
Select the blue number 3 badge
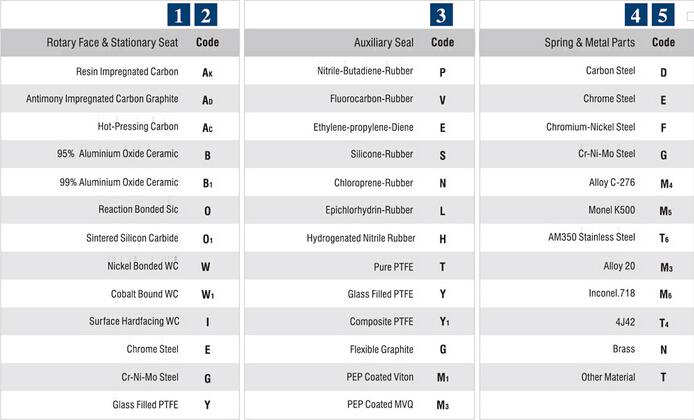pyautogui.click(x=441, y=15)
